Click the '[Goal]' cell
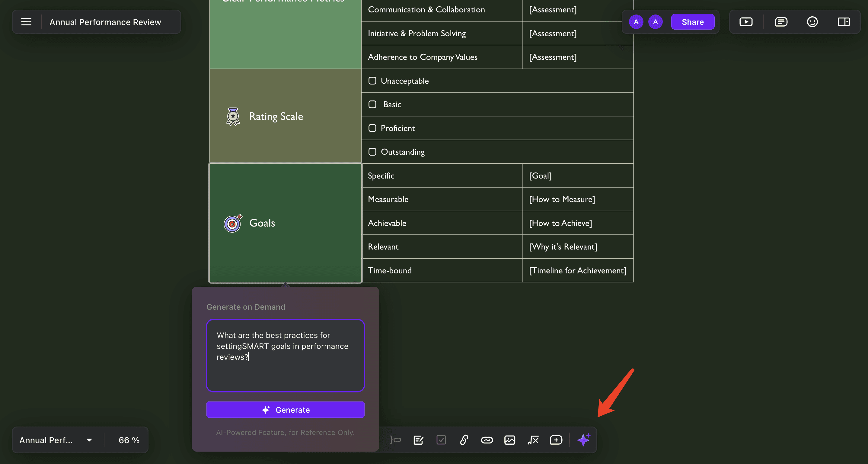The width and height of the screenshot is (868, 464). tap(578, 175)
